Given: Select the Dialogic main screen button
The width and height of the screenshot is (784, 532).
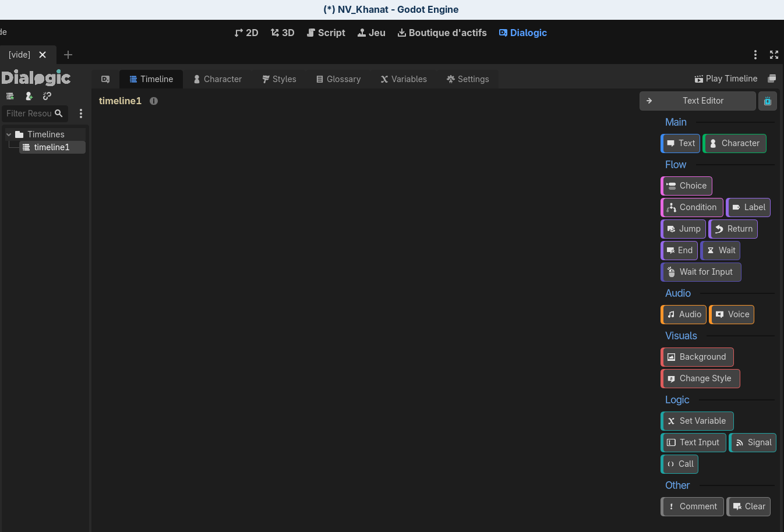Looking at the screenshot, I should click(523, 33).
